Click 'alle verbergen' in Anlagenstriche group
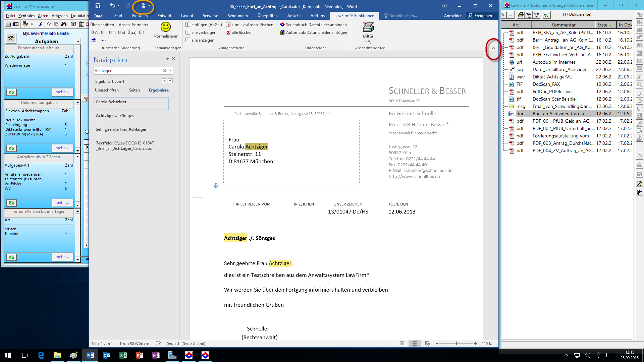The width and height of the screenshot is (644, 362). [x=203, y=33]
